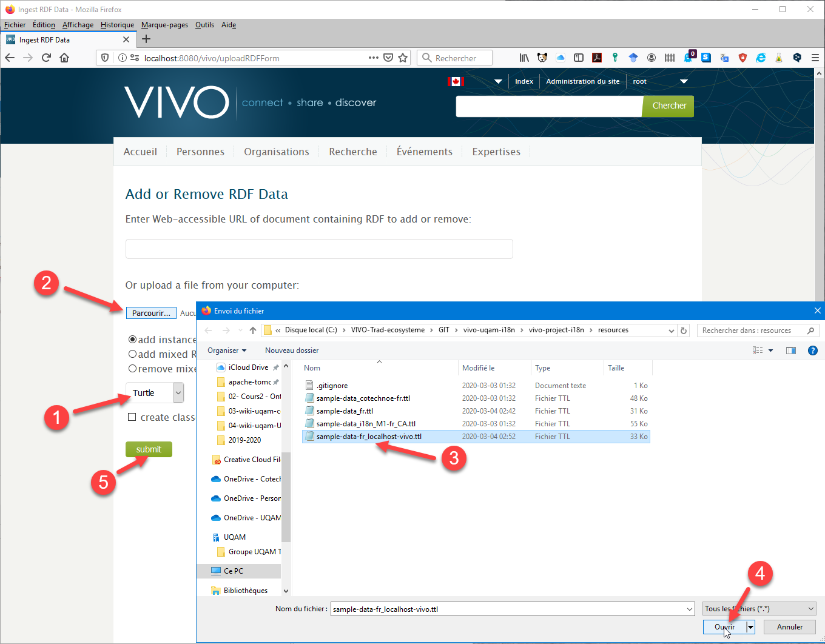Click the blue help icon in file dialog
This screenshot has height=644, width=825.
[813, 351]
